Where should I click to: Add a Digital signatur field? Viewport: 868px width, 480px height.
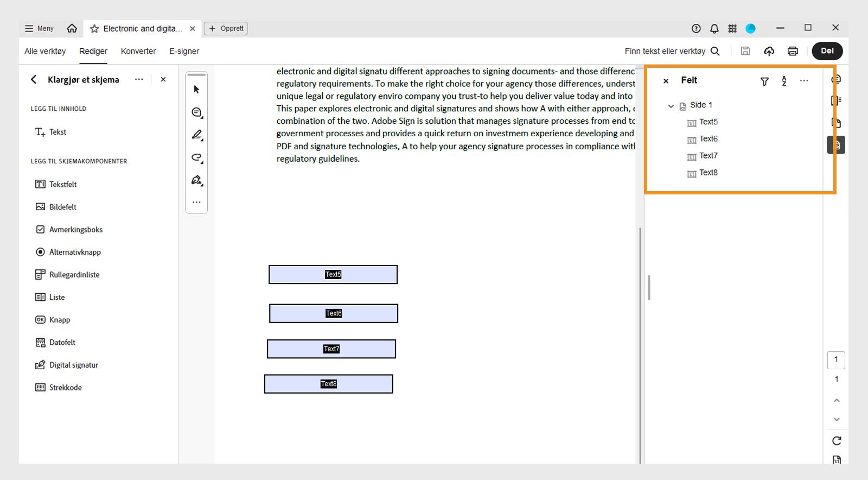tap(67, 365)
